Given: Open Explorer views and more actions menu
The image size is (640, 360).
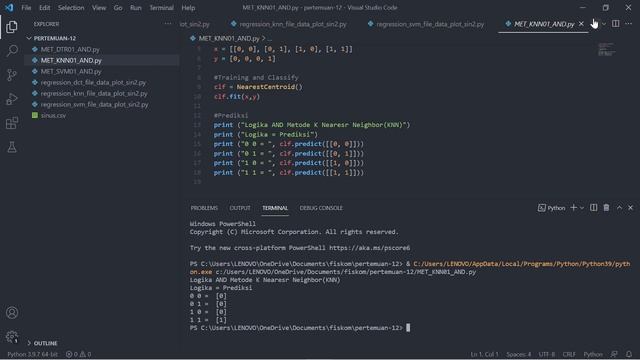Looking at the screenshot, I should 168,24.
